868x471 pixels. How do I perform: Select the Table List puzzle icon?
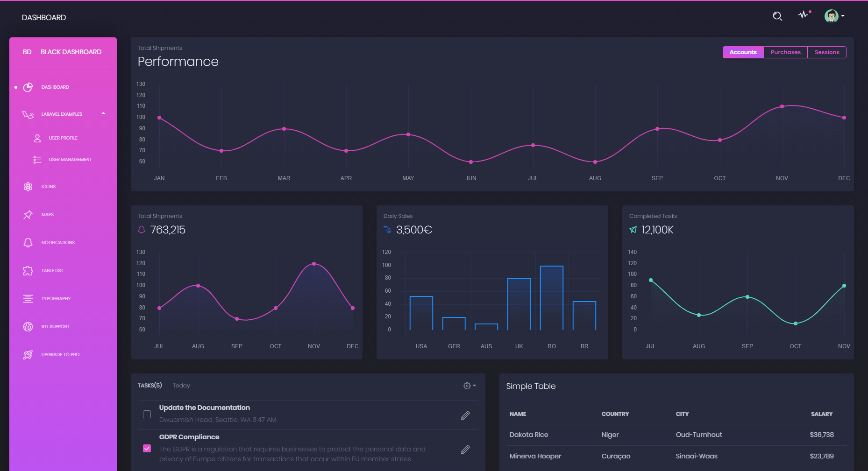[28, 271]
